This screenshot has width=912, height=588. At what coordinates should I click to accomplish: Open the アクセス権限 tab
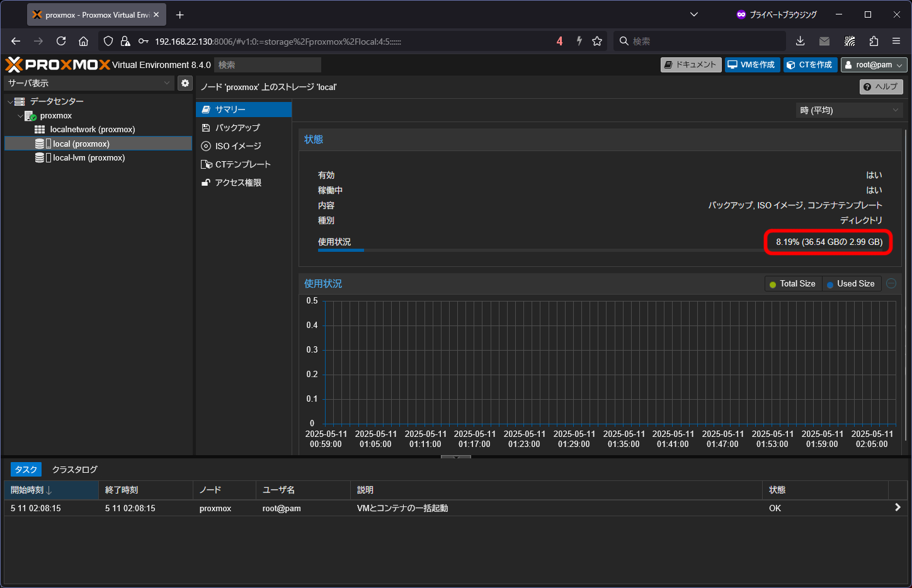[x=244, y=183]
